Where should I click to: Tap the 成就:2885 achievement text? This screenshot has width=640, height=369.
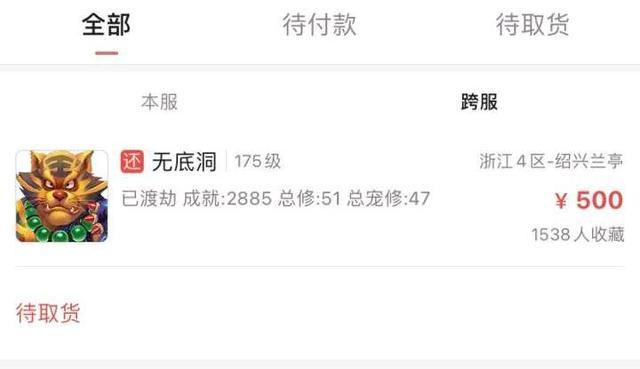coord(227,199)
